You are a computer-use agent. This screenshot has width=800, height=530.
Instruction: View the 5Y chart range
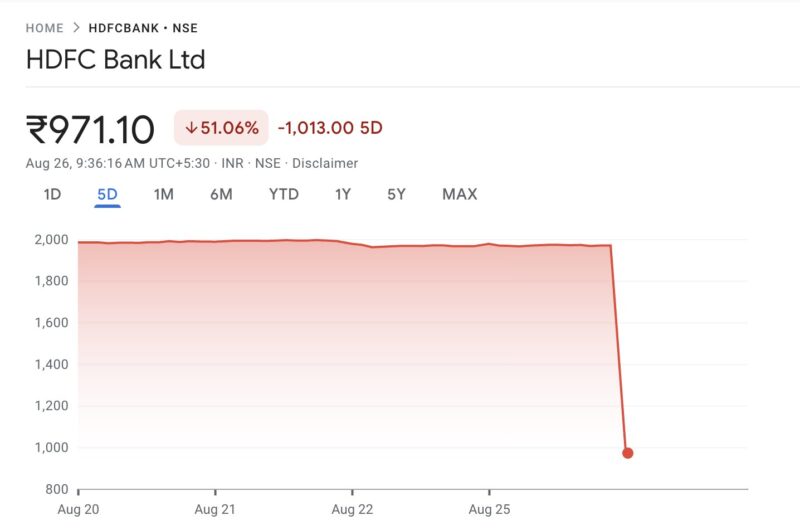[397, 194]
